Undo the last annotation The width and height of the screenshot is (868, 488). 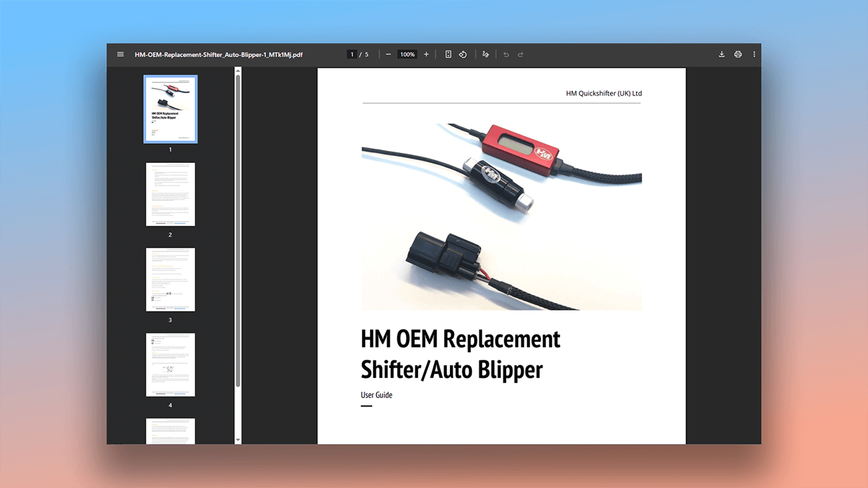tap(505, 54)
